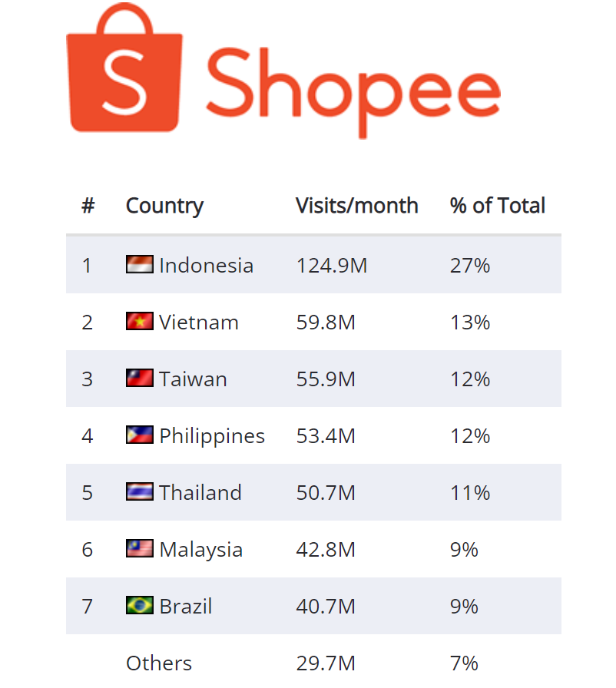
Task: Click the 124.9M visits value
Action: (x=332, y=266)
